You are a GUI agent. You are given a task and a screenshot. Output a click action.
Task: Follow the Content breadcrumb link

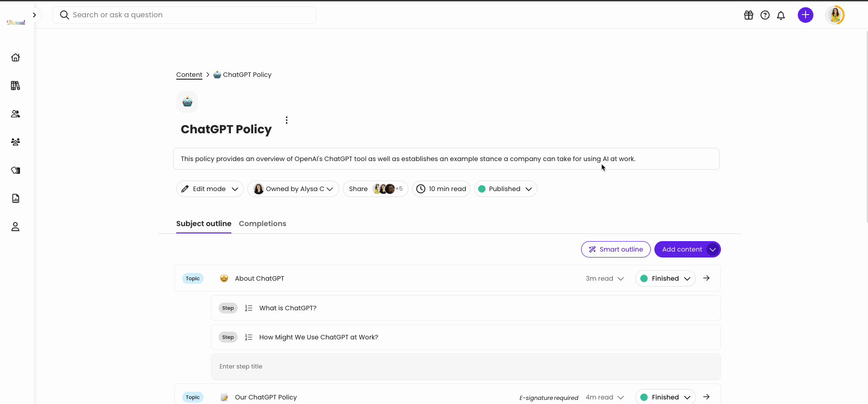coord(189,75)
